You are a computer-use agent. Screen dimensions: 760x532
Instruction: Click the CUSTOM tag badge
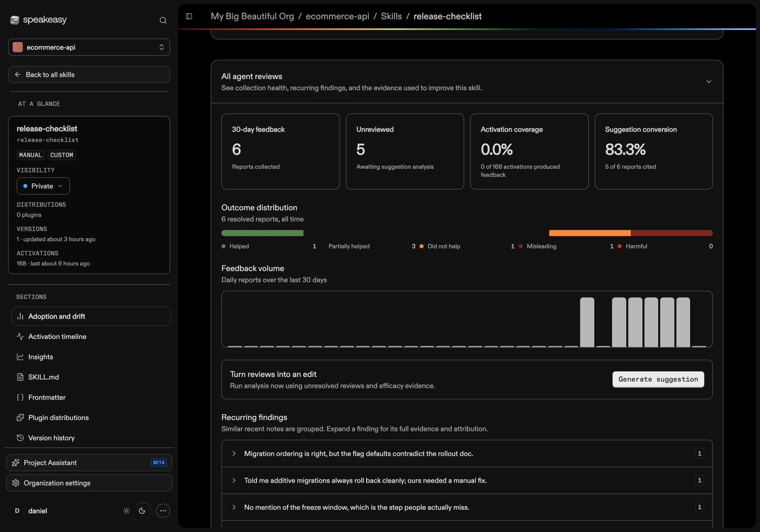(x=62, y=155)
